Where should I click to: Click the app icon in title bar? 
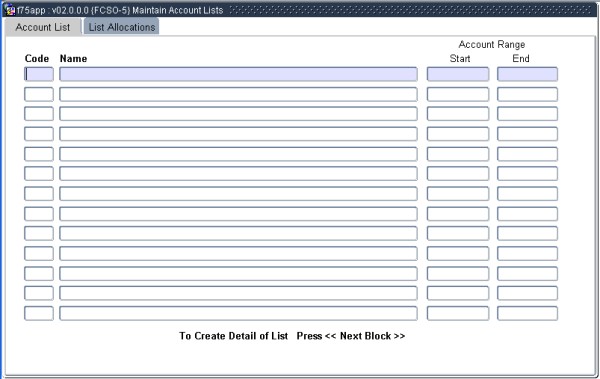pos(9,10)
